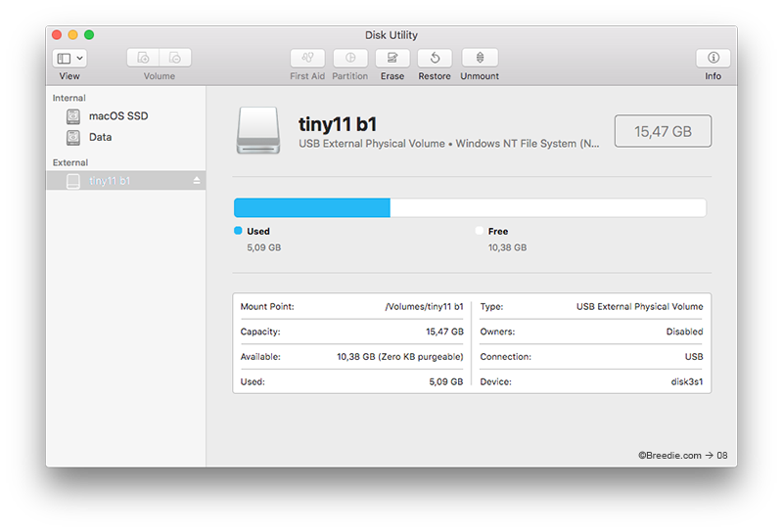Click the 10,38 GB free value under Free
Screen dimensions: 783x532
[x=507, y=247]
